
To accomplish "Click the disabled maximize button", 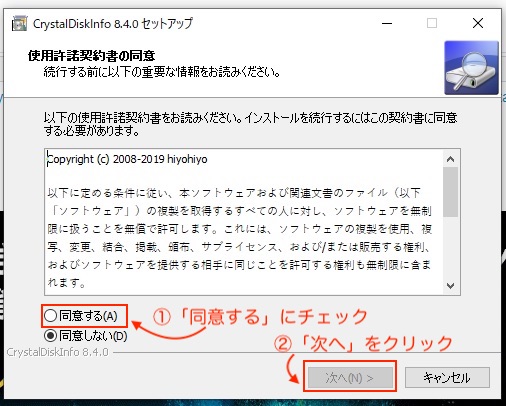I will (x=432, y=23).
